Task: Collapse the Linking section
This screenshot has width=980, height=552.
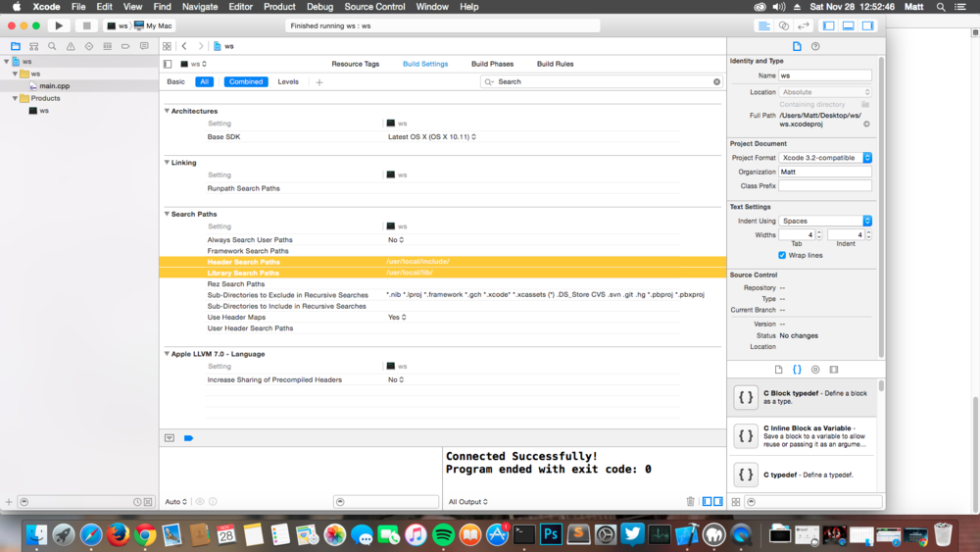Action: click(x=167, y=162)
